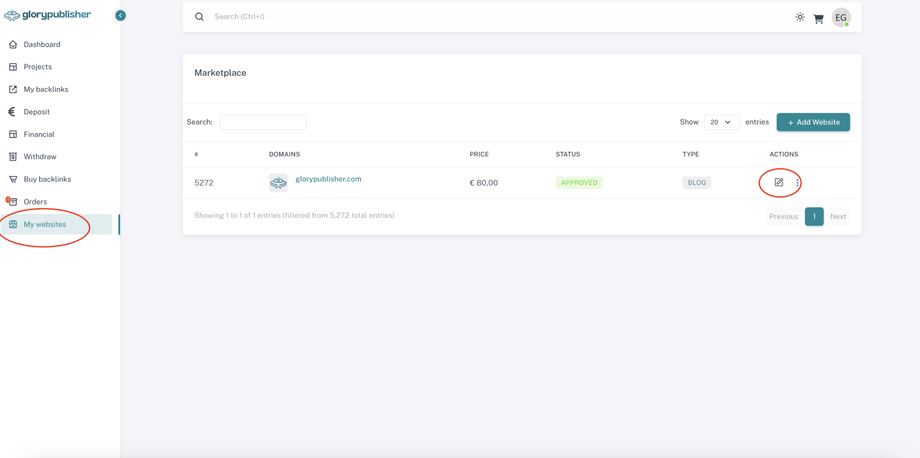Image resolution: width=920 pixels, height=458 pixels.
Task: Open the glorypublisher.com domain link
Action: (328, 179)
